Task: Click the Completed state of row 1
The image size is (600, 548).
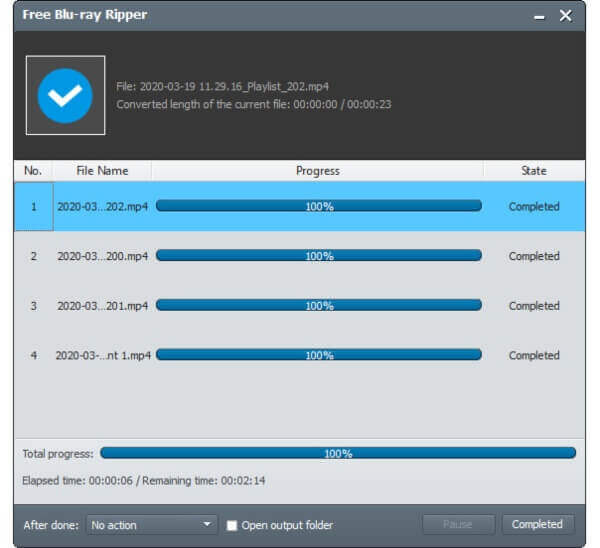Action: (534, 207)
